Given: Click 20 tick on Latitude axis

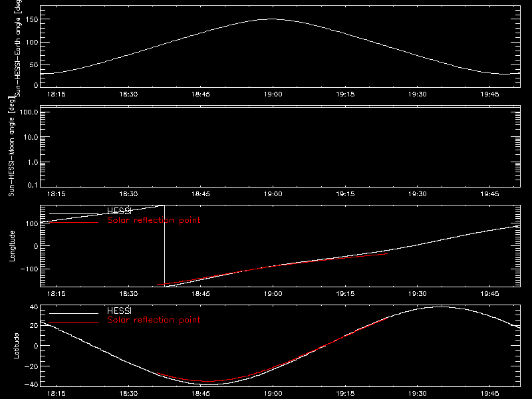Looking at the screenshot, I should coord(34,326).
